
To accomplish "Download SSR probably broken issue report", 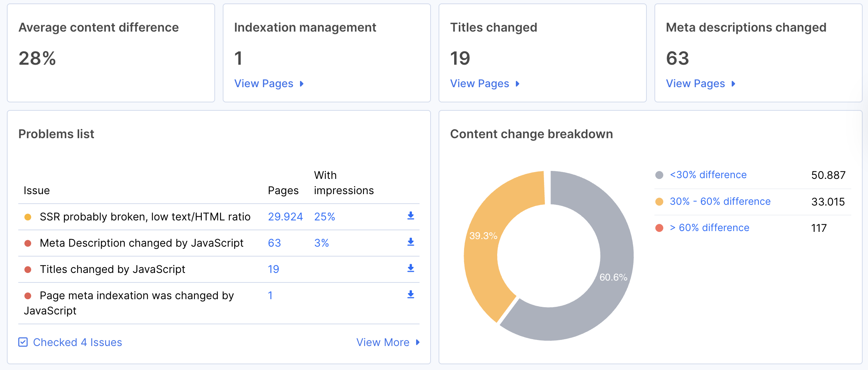I will tap(410, 216).
